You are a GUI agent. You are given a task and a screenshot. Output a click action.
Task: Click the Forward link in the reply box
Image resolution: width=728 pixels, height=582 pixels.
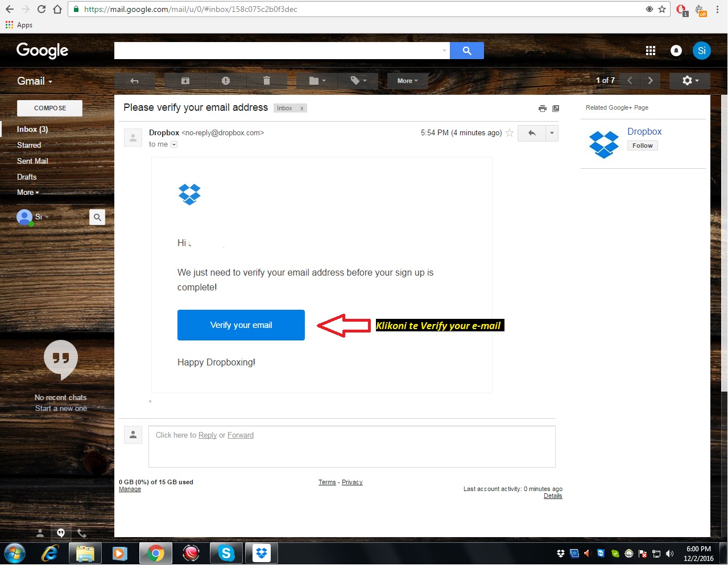241,435
